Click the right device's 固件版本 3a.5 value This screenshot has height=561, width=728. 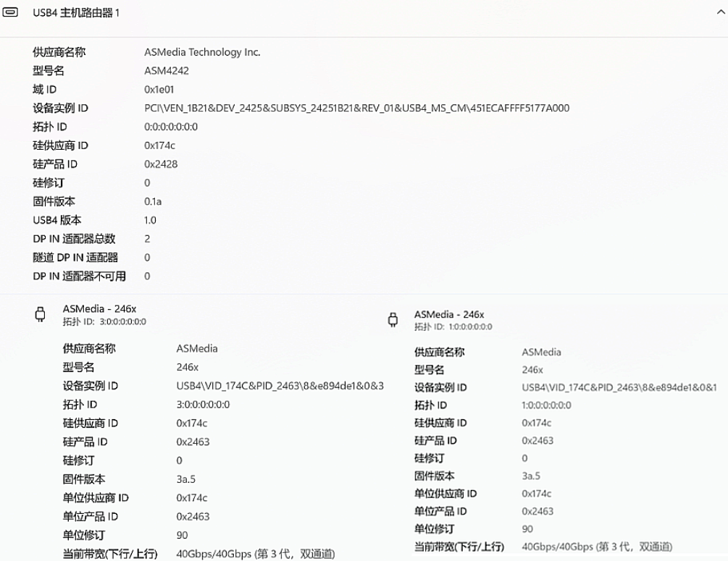531,476
